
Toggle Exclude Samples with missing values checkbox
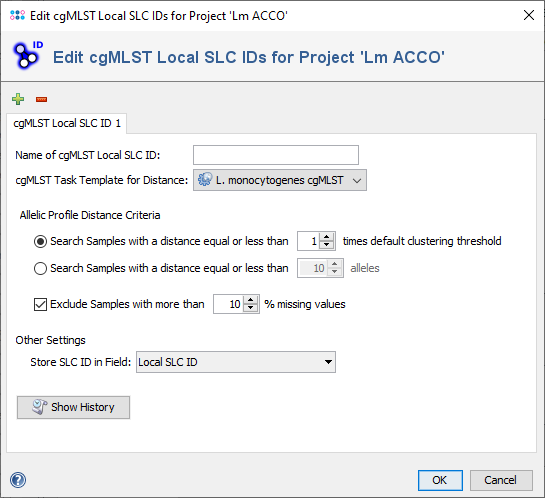click(x=40, y=304)
